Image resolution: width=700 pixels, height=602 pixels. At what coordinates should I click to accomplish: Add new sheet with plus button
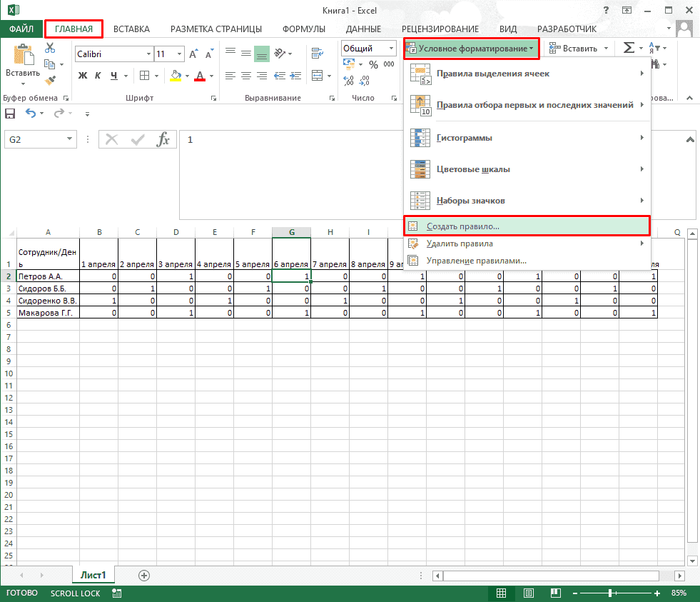pyautogui.click(x=143, y=576)
